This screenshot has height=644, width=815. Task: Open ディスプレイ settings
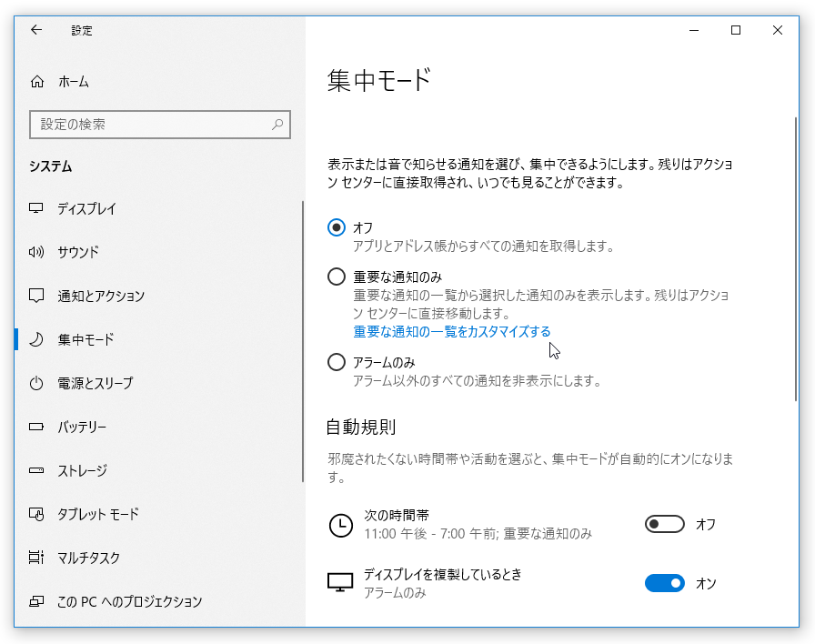pyautogui.click(x=158, y=208)
